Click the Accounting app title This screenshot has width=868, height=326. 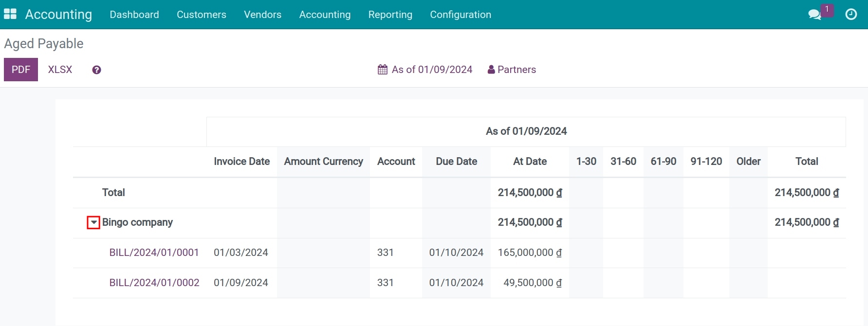point(58,15)
